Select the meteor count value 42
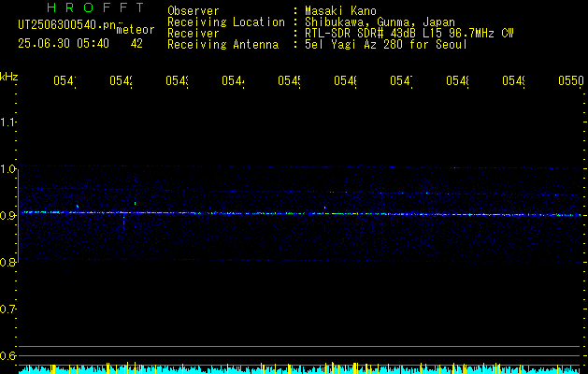The image size is (588, 374). [x=136, y=44]
